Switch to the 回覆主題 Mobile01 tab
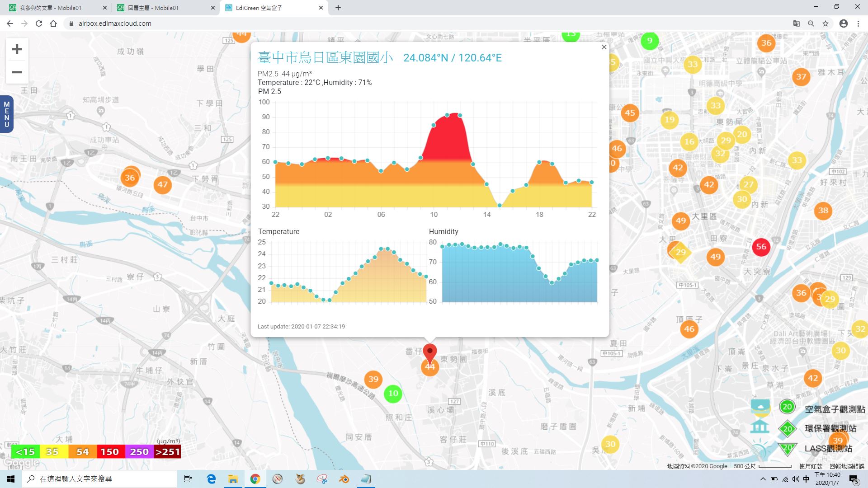 pyautogui.click(x=165, y=8)
